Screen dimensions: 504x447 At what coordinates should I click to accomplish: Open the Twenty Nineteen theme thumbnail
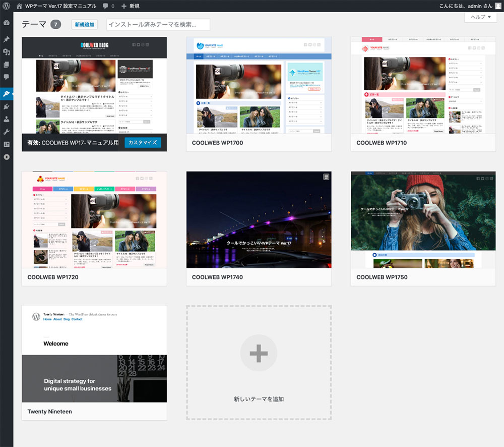click(x=94, y=354)
